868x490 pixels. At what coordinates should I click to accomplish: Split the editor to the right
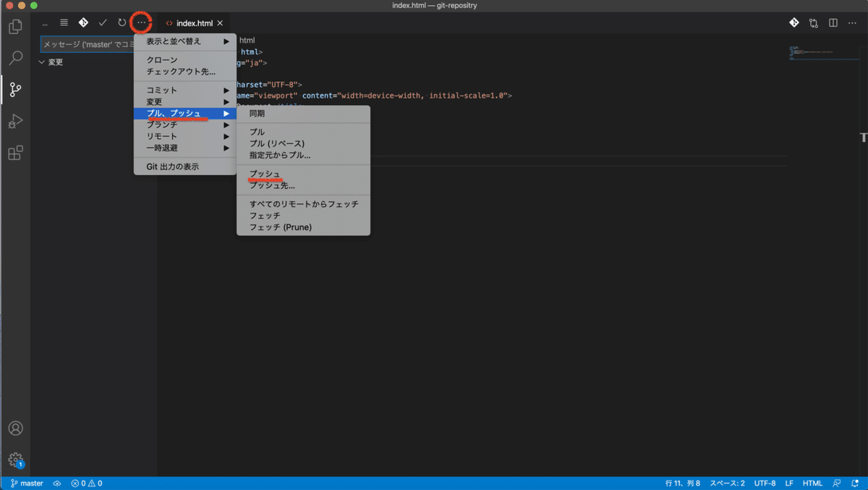tap(833, 23)
